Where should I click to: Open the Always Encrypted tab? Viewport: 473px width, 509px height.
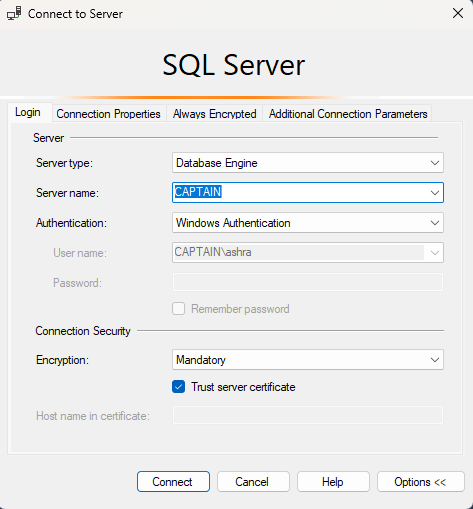[x=214, y=114]
